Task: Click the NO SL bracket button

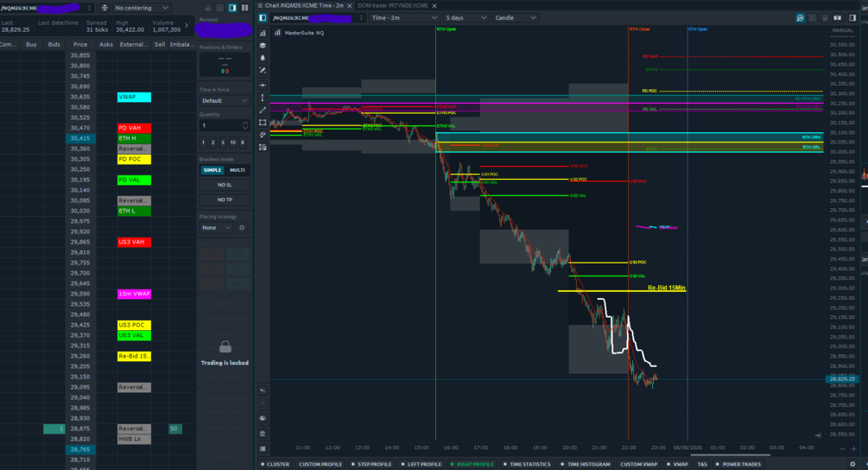Action: tap(225, 185)
